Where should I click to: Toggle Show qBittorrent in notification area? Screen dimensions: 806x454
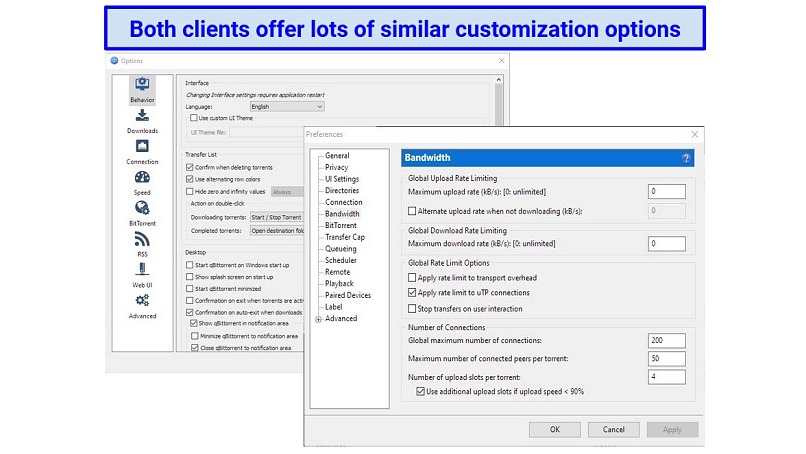(x=194, y=323)
